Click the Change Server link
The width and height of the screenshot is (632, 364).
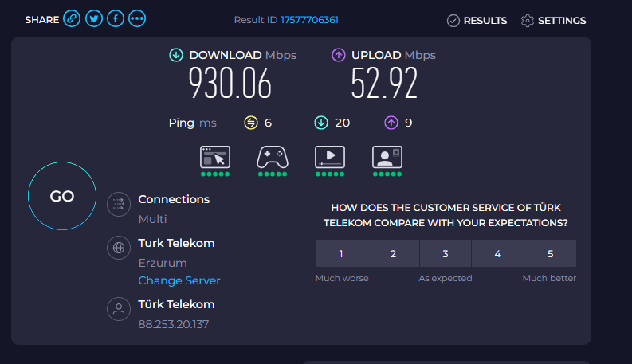coord(179,280)
